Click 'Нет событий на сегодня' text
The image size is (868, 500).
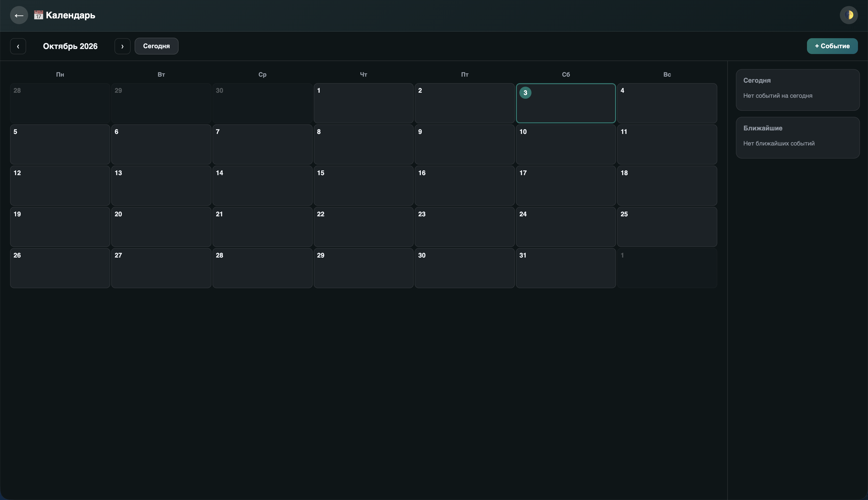pyautogui.click(x=778, y=96)
